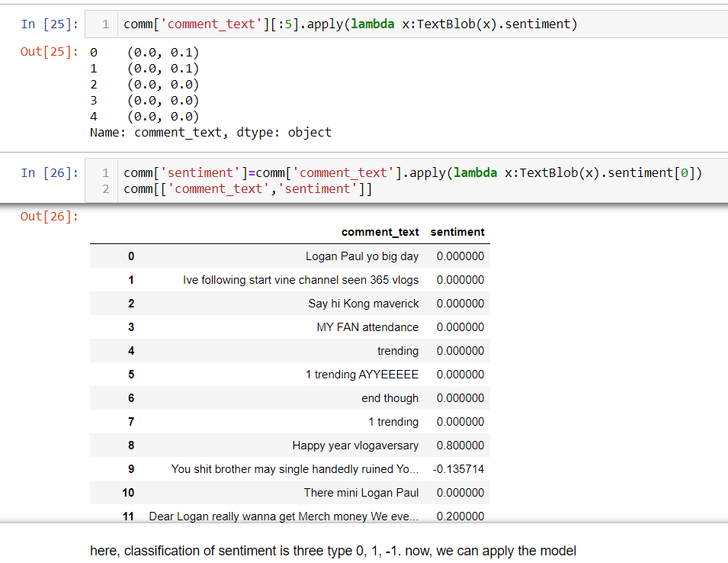Viewport: 728px width, 563px height.
Task: Click the comment_text column header
Action: coord(380,232)
